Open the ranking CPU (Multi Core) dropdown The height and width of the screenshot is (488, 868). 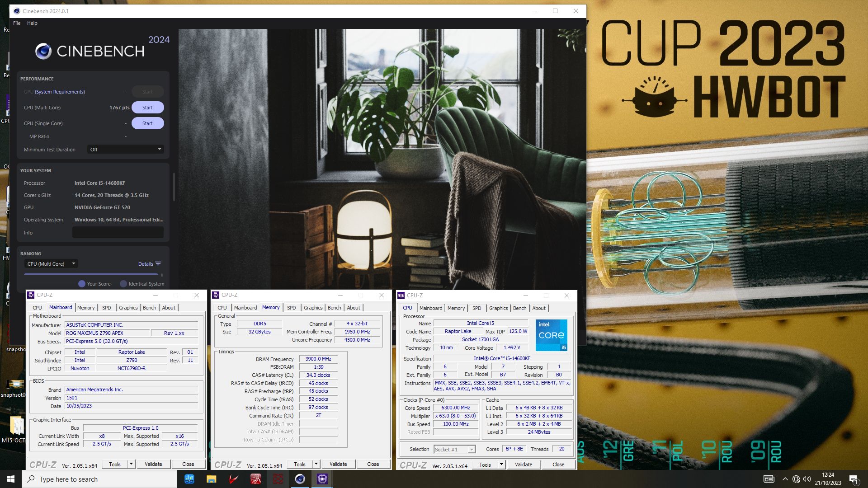[x=51, y=264]
